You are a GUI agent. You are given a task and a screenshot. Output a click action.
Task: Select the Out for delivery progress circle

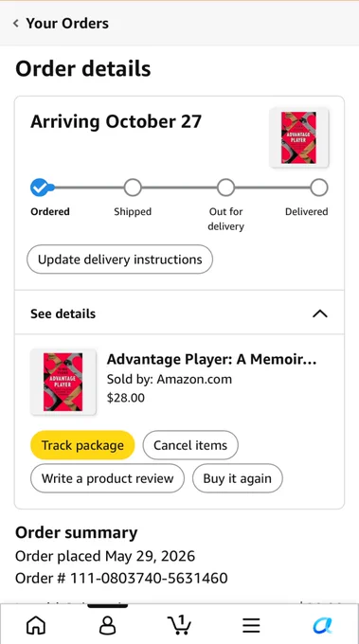(226, 188)
